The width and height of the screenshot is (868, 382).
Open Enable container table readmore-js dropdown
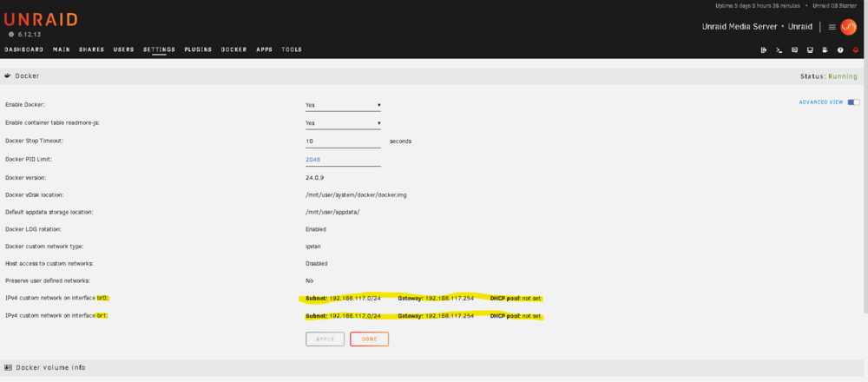click(343, 123)
